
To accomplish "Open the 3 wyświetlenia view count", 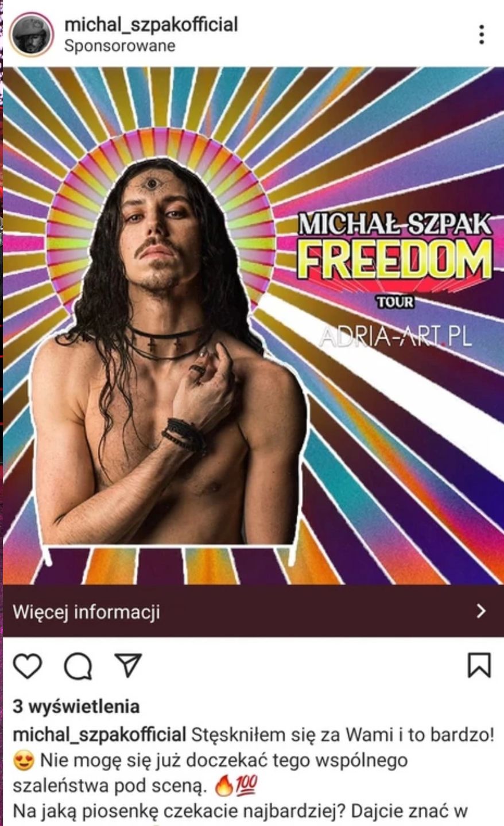I will (x=76, y=706).
